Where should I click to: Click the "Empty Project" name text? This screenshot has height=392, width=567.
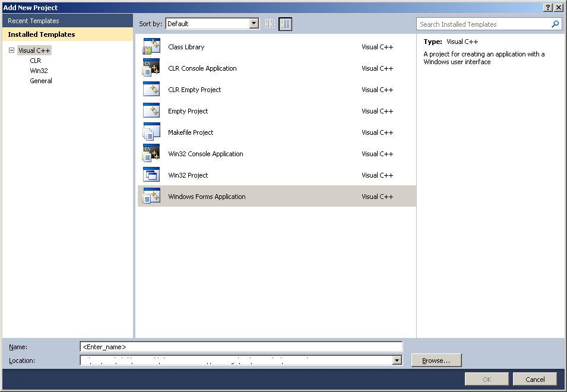188,111
